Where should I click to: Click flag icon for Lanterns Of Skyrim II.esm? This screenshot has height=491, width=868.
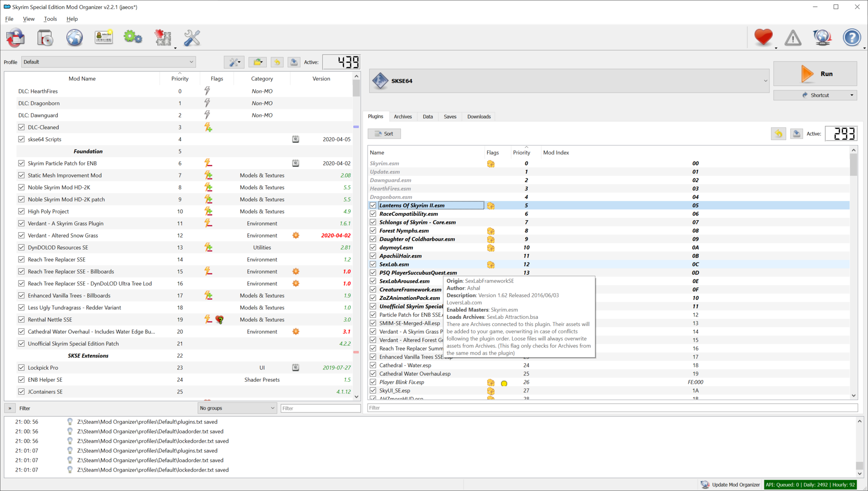click(491, 206)
